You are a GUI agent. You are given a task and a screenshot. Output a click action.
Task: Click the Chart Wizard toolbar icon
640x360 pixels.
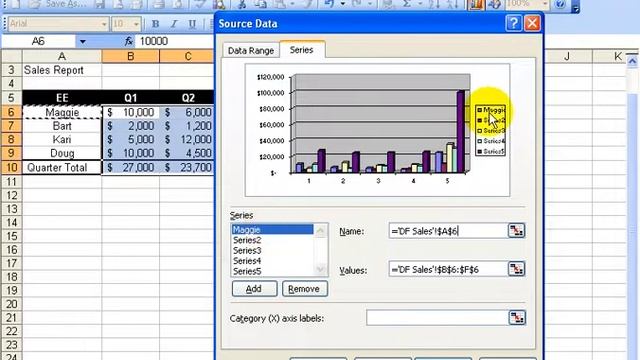coord(476,4)
